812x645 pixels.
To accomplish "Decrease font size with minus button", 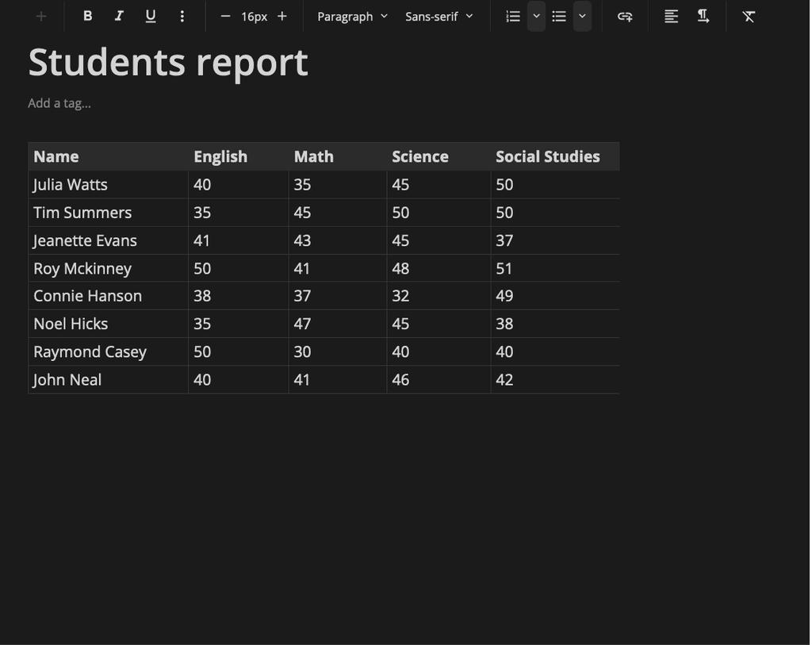I will pos(225,16).
